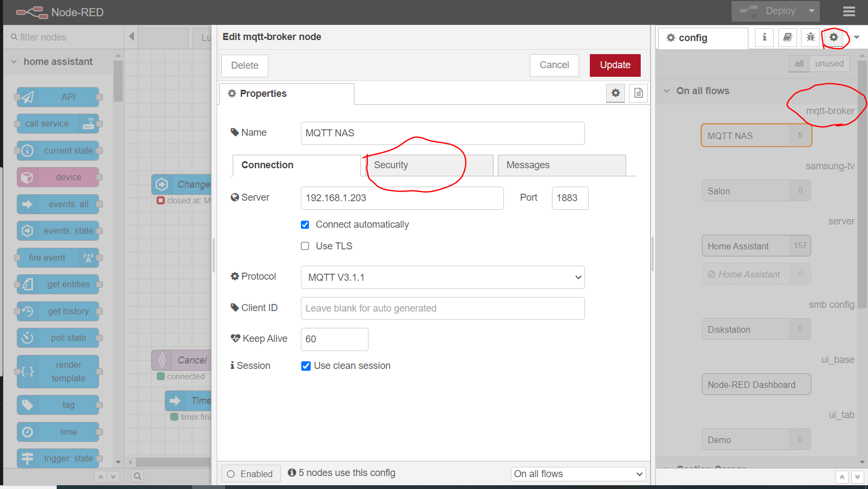868x489 pixels.
Task: Open the Deploy options dropdown arrow
Action: point(811,11)
